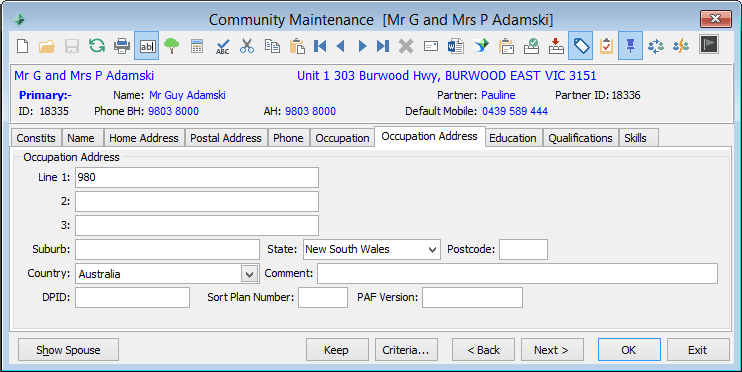Click the Exit button
The width and height of the screenshot is (742, 372).
pyautogui.click(x=698, y=350)
